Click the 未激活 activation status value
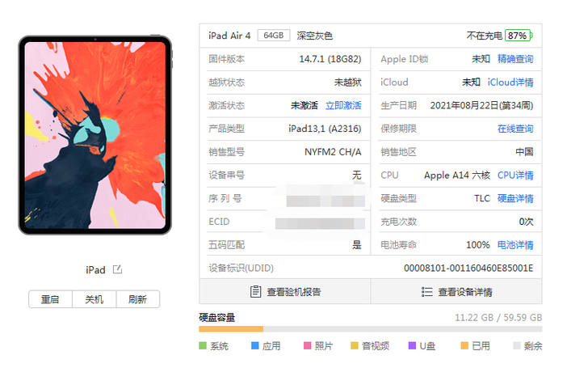 (304, 105)
